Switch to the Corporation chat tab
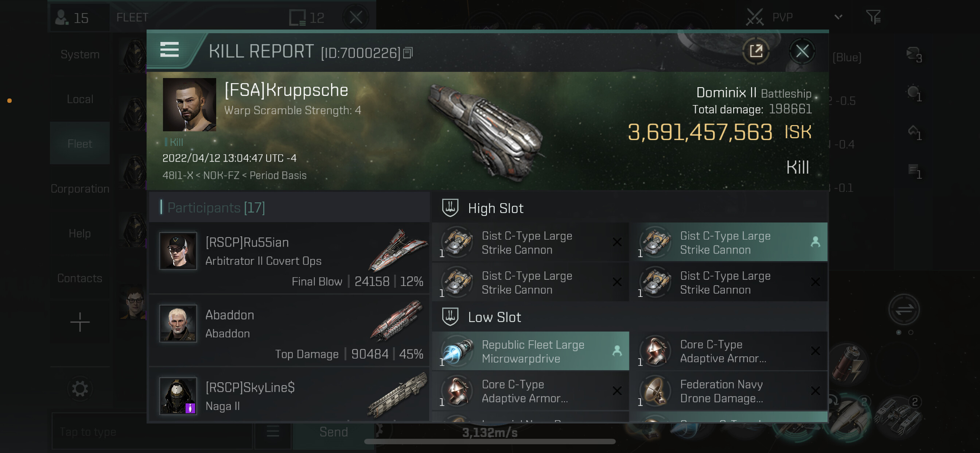The width and height of the screenshot is (980, 453). click(x=80, y=189)
